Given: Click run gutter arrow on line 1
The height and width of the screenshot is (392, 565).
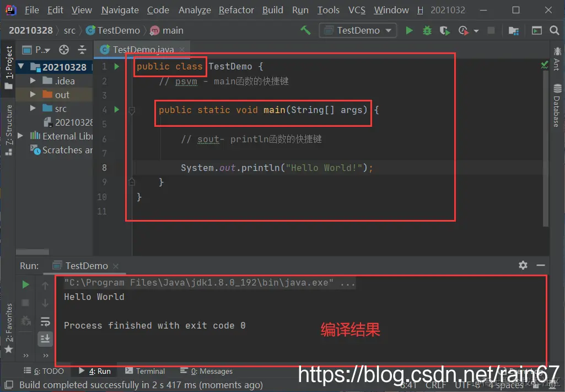Looking at the screenshot, I should 116,66.
